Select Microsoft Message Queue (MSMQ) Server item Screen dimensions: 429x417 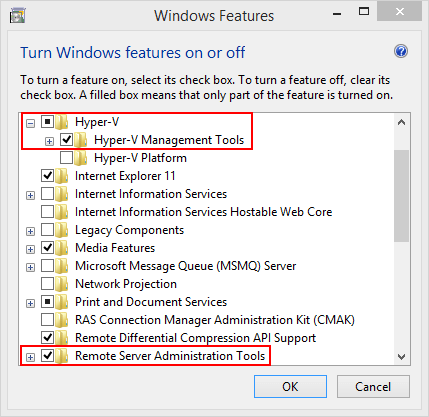[185, 266]
